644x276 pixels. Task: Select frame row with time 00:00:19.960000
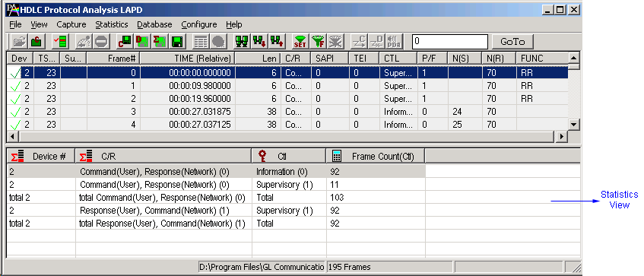[287, 99]
